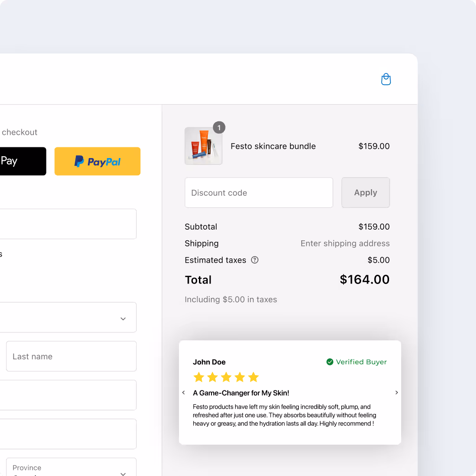Click the Subtotal $159.00 value
Image resolution: width=476 pixels, height=476 pixels.
(x=374, y=227)
